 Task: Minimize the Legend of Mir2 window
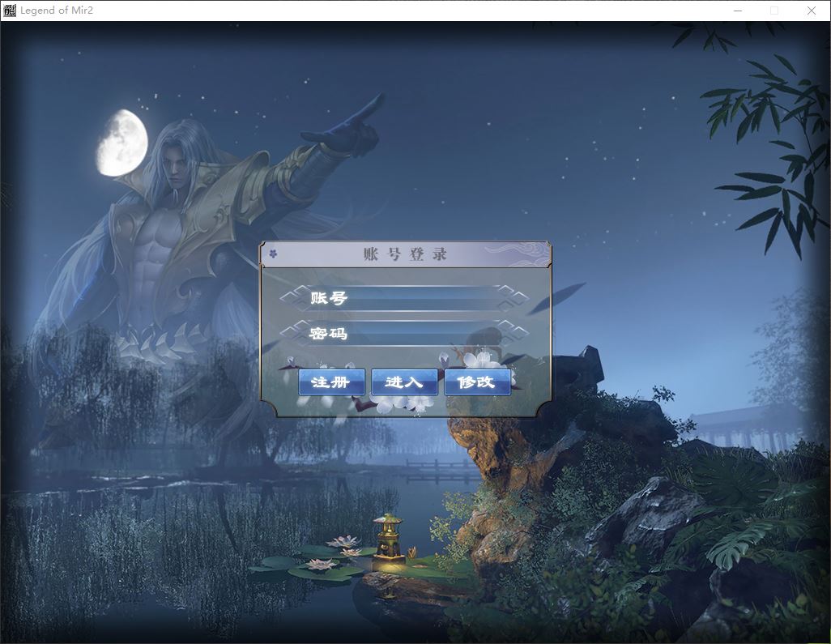coord(738,11)
